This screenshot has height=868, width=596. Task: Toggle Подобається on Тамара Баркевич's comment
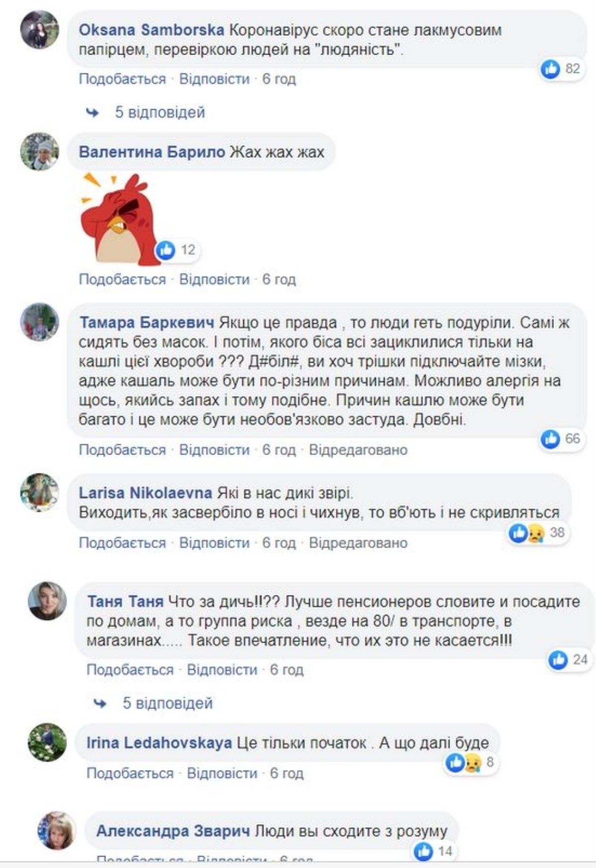click(122, 450)
